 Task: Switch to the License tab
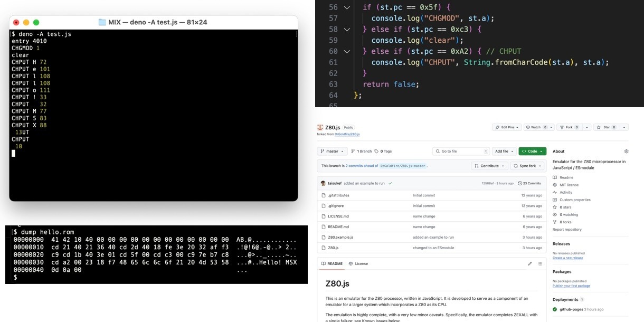tap(359, 263)
